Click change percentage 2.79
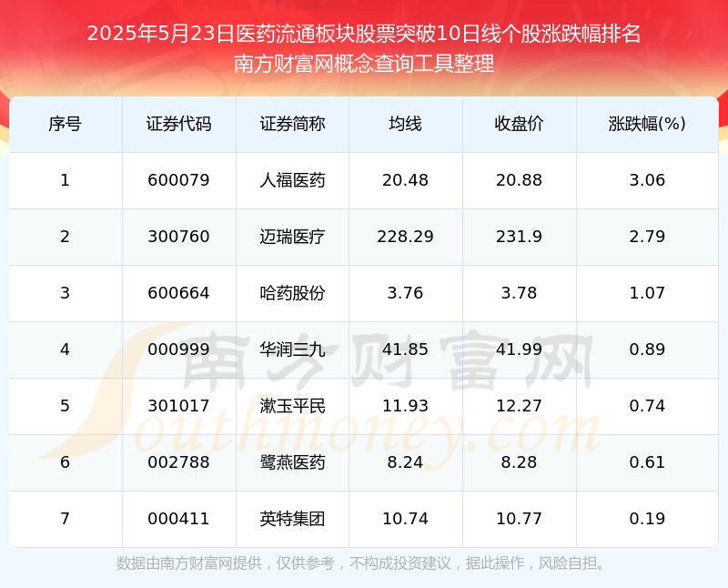Viewport: 728px width, 588px height. [647, 237]
